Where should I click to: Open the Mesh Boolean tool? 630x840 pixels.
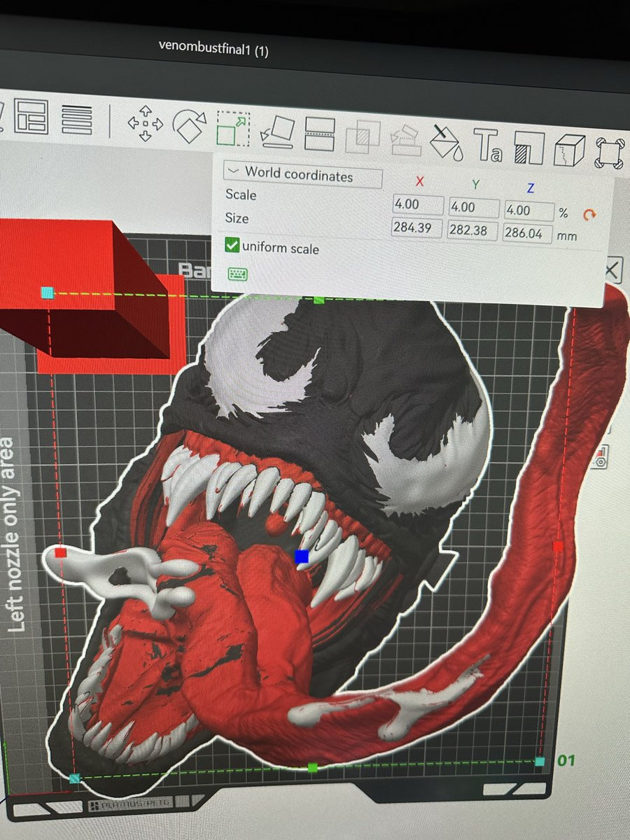(x=362, y=137)
